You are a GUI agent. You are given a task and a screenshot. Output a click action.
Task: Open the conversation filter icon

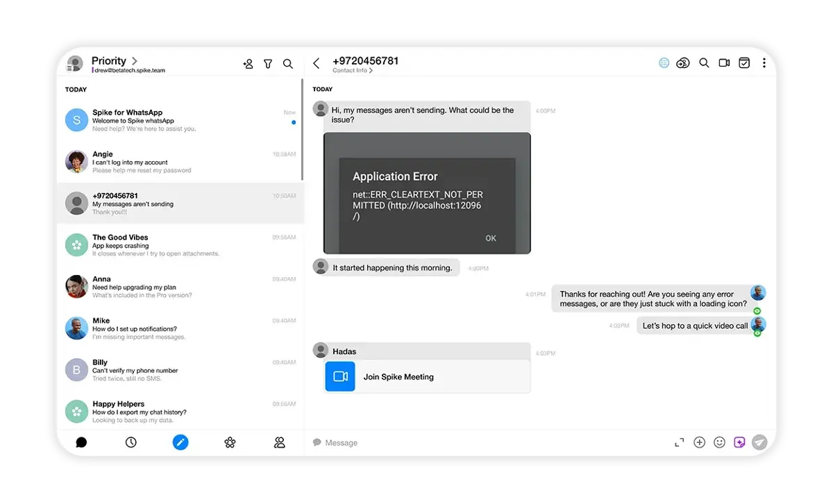268,64
